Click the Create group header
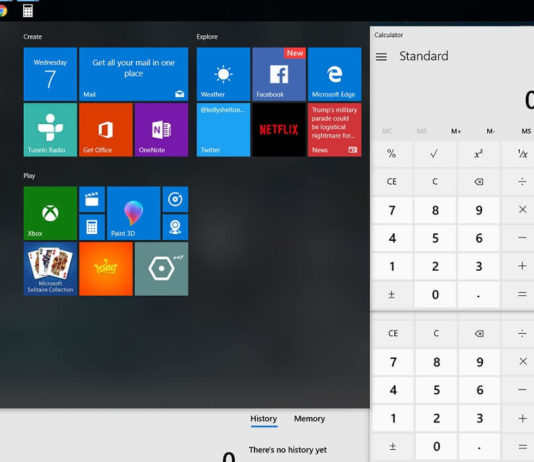This screenshot has width=534, height=462. (x=33, y=37)
